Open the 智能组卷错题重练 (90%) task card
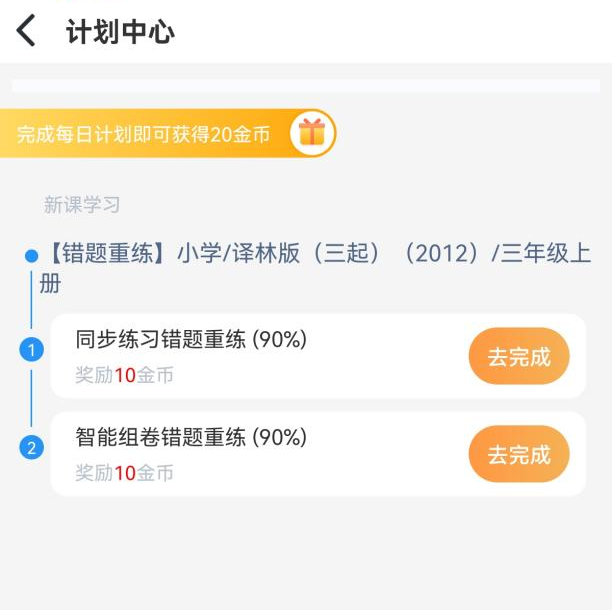The image size is (612, 610). point(318,454)
